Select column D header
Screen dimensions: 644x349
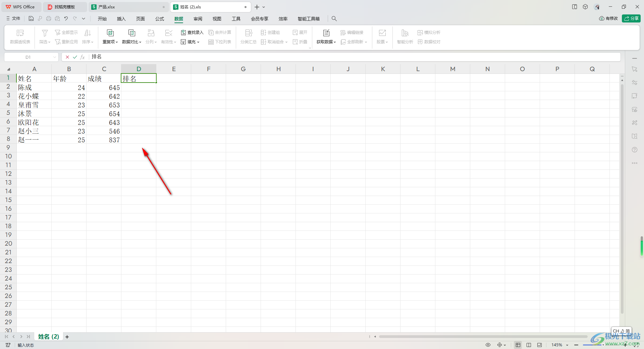(139, 69)
